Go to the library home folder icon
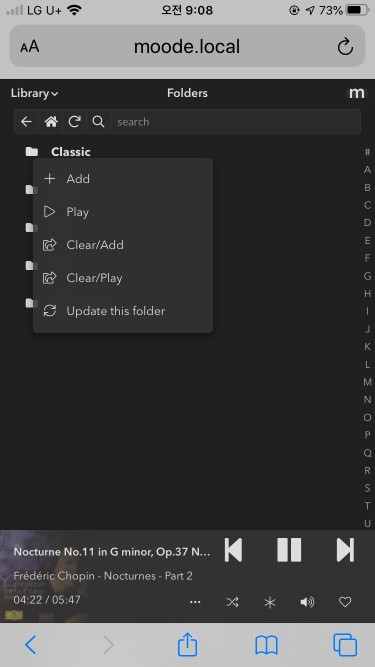 pyautogui.click(x=51, y=122)
